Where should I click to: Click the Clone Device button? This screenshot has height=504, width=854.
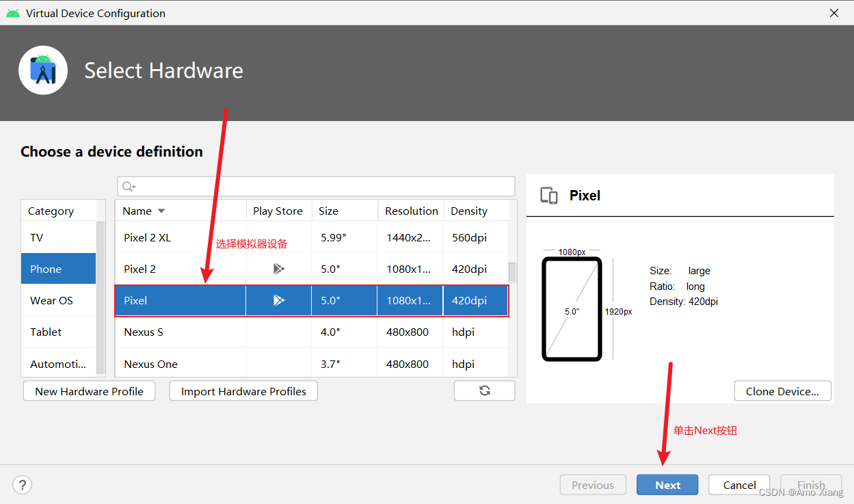point(782,391)
